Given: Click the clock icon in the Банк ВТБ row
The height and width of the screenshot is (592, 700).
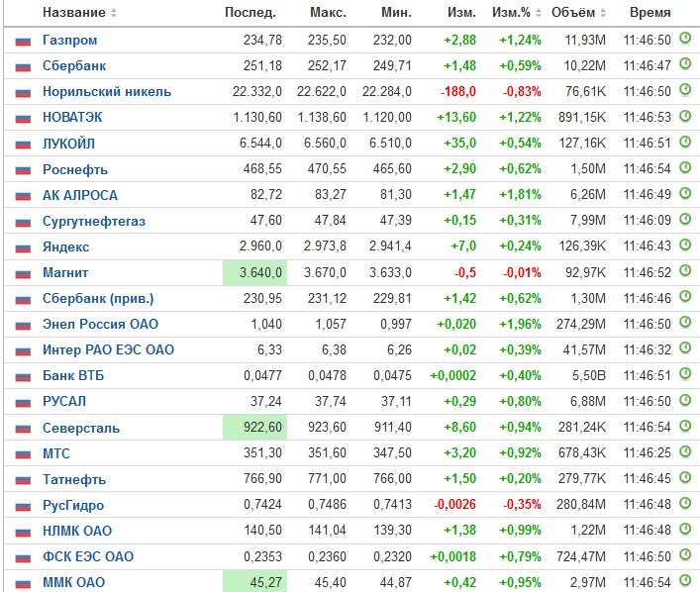Looking at the screenshot, I should click(x=685, y=373).
